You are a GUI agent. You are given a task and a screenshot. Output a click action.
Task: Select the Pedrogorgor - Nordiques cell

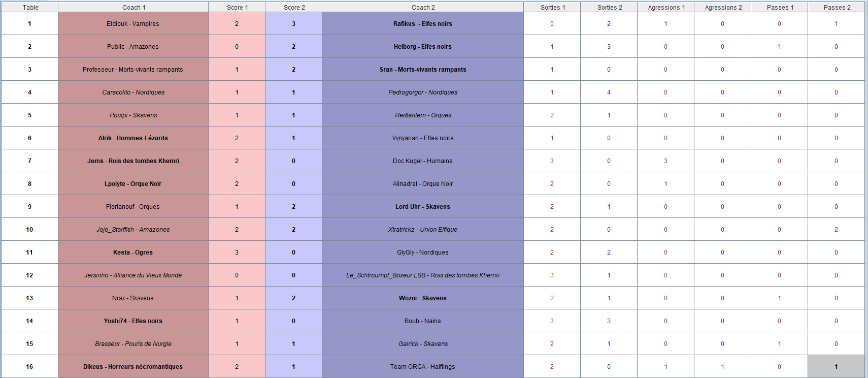tap(423, 92)
